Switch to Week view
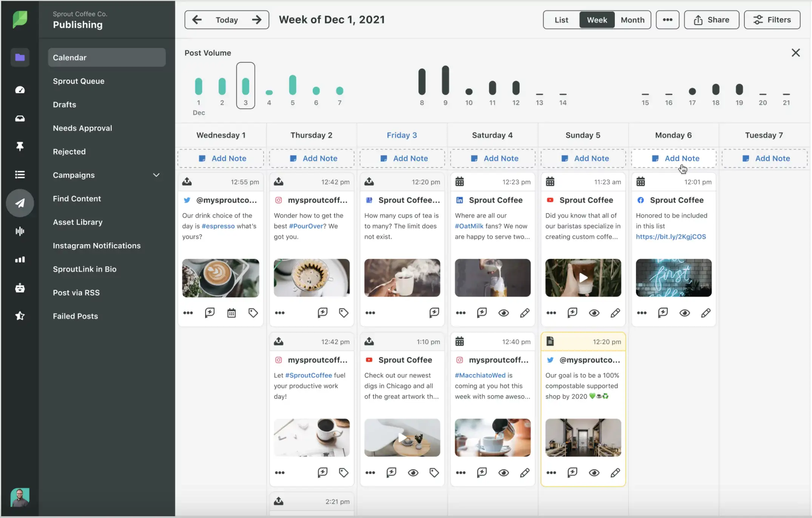This screenshot has height=518, width=812. click(x=597, y=20)
